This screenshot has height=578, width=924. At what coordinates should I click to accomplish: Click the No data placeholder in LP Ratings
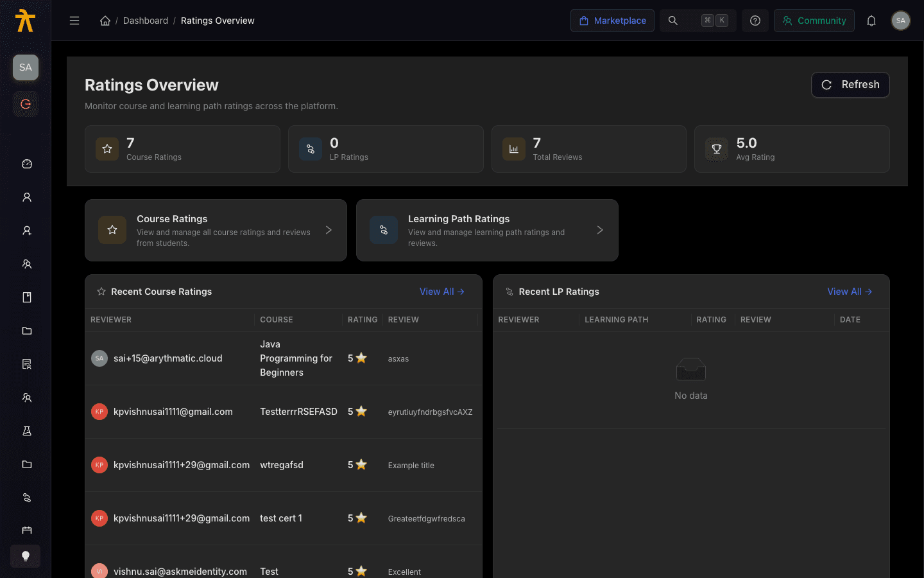point(691,380)
